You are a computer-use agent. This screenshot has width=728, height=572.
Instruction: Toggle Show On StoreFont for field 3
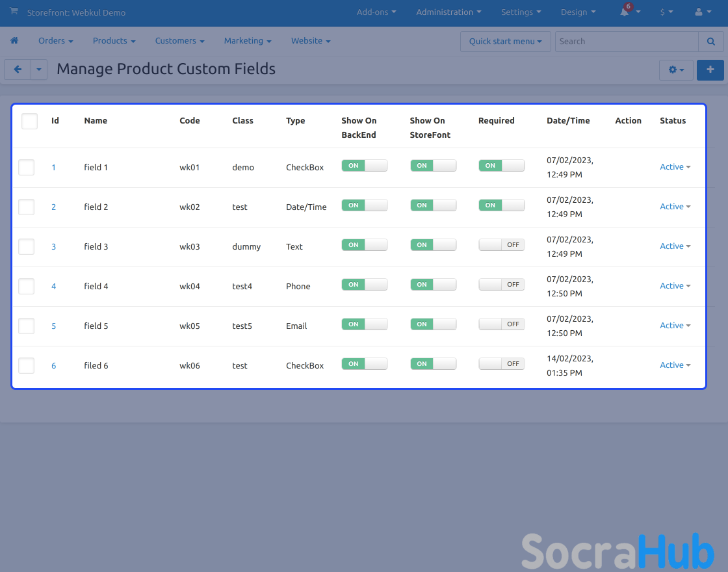pyautogui.click(x=433, y=245)
